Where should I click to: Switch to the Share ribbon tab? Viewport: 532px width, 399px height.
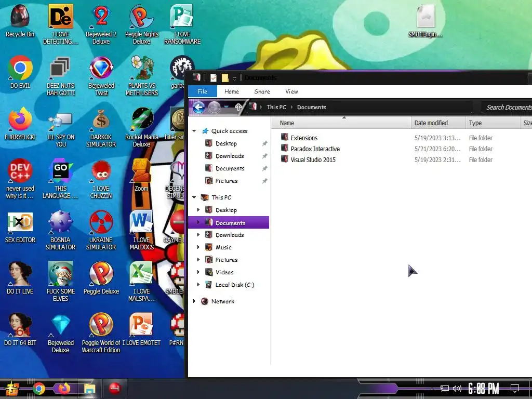click(262, 91)
